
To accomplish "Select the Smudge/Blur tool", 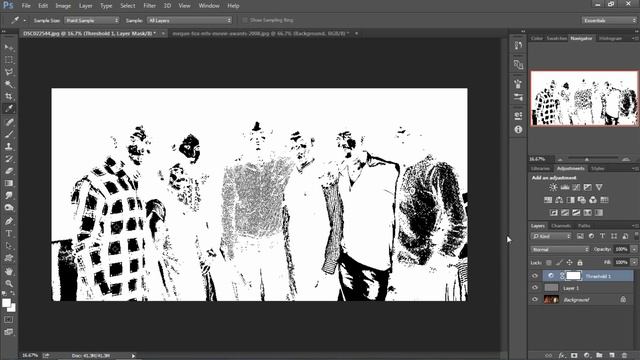I will point(9,196).
